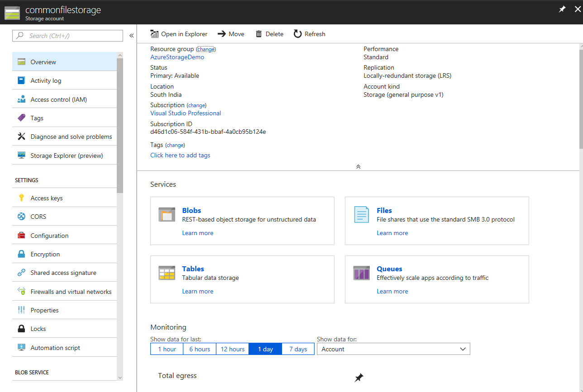This screenshot has width=583, height=392.
Task: Click the sidebar scrollbar down arrow
Action: tap(120, 377)
